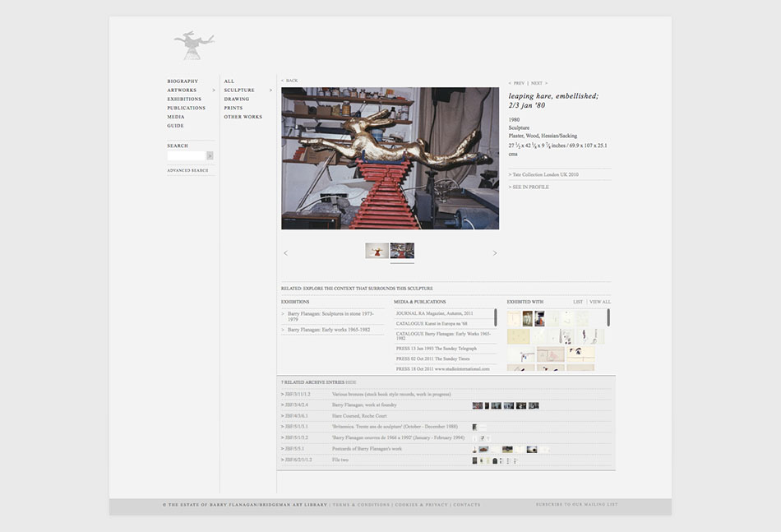
Task: Open the main hare sculpture photograph
Action: 390,159
